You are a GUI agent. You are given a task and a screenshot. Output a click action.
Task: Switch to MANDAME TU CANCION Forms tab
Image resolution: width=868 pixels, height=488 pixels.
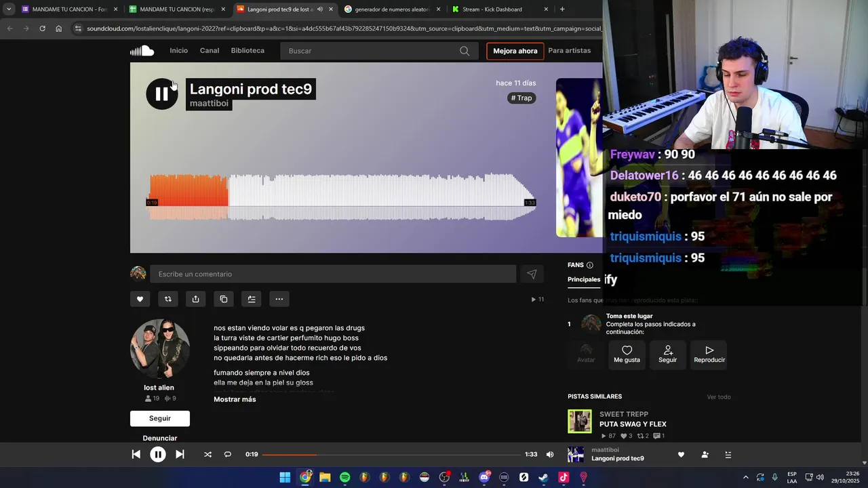69,9
